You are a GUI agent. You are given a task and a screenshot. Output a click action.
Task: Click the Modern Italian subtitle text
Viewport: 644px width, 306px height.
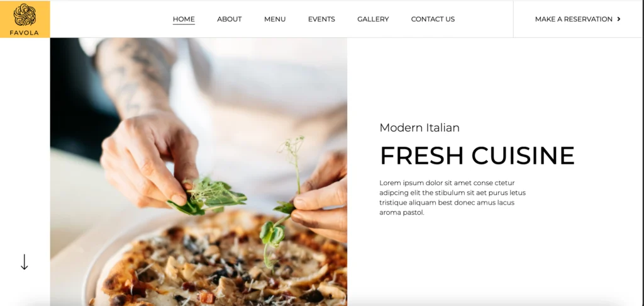click(419, 127)
